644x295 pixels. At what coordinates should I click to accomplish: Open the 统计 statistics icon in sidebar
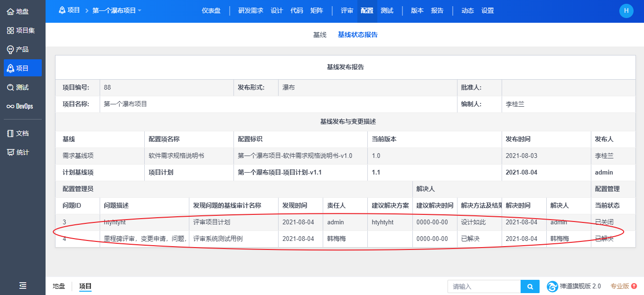tap(10, 152)
